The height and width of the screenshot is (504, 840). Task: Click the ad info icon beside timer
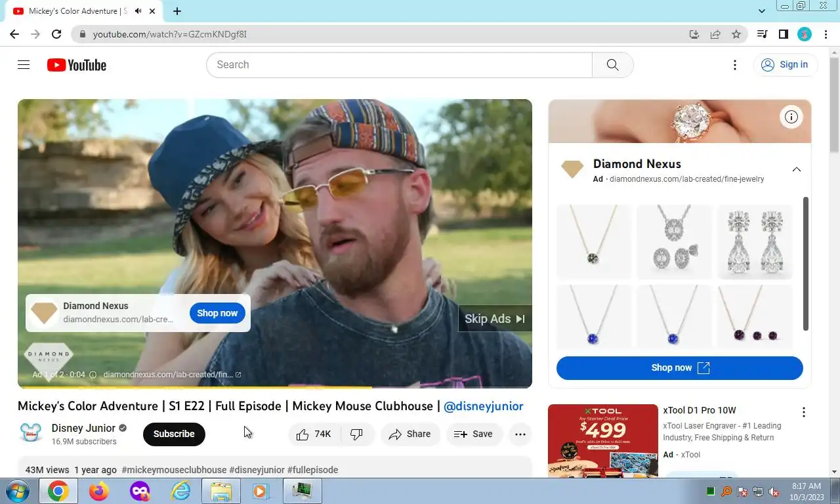93,375
